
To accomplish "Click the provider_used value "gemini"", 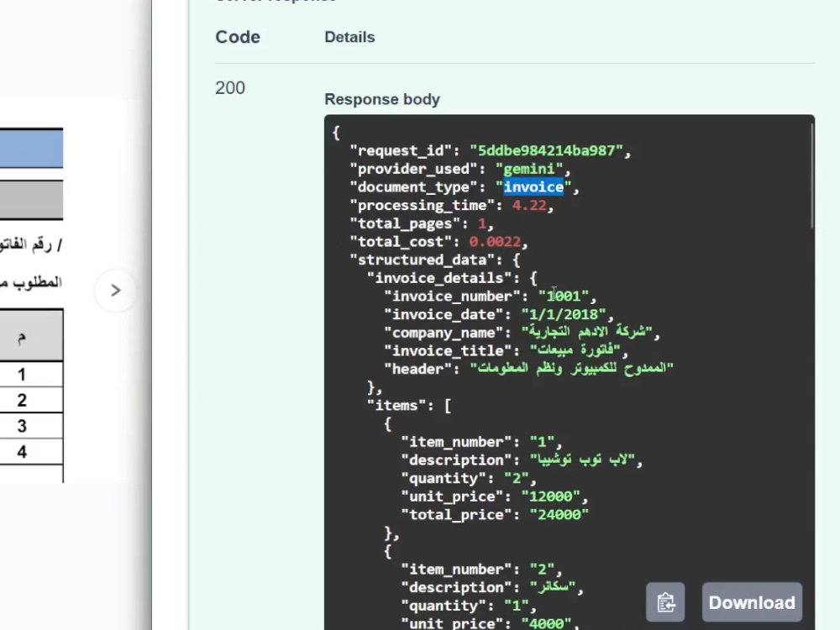I will (x=529, y=170).
